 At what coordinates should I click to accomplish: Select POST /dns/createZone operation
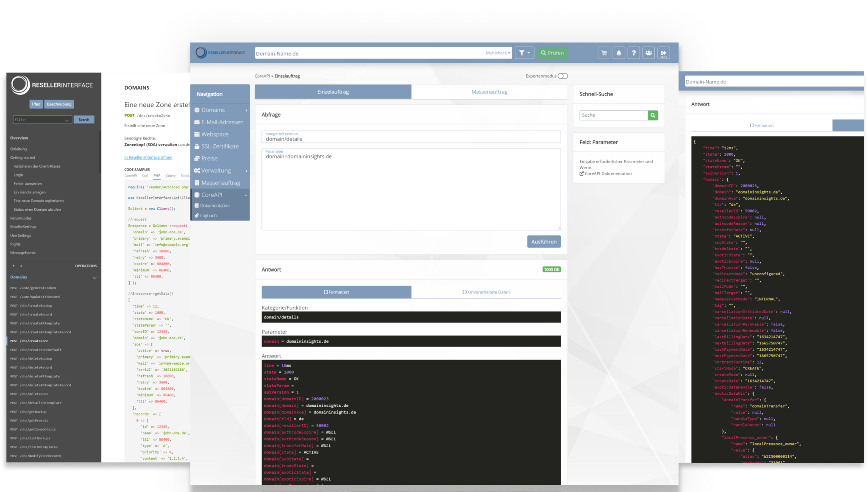click(29, 341)
